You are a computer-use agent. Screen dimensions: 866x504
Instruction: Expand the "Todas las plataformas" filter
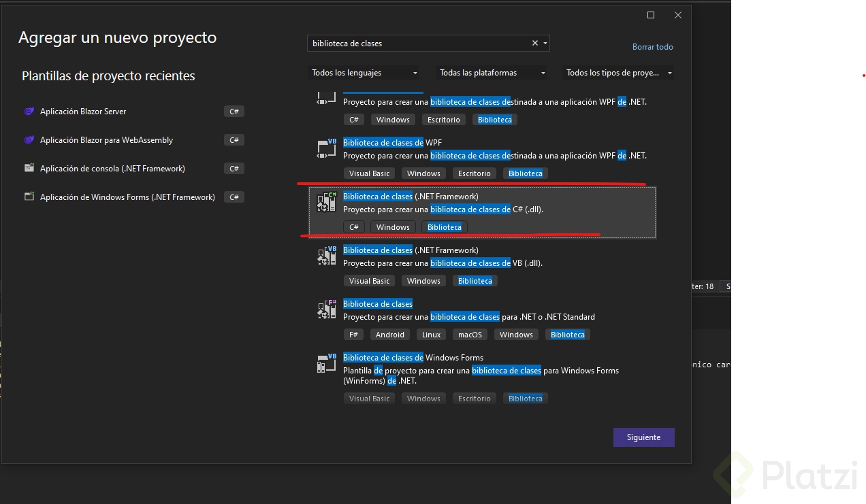pos(492,73)
